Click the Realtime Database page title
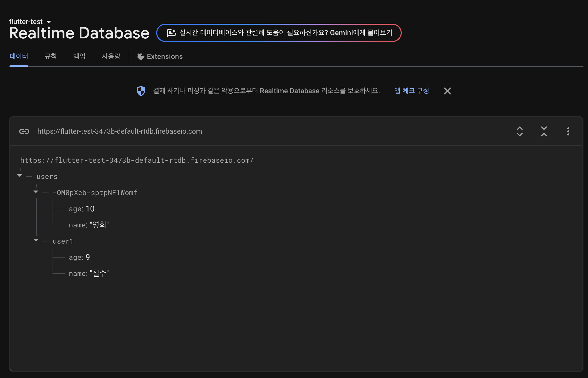 tap(79, 33)
